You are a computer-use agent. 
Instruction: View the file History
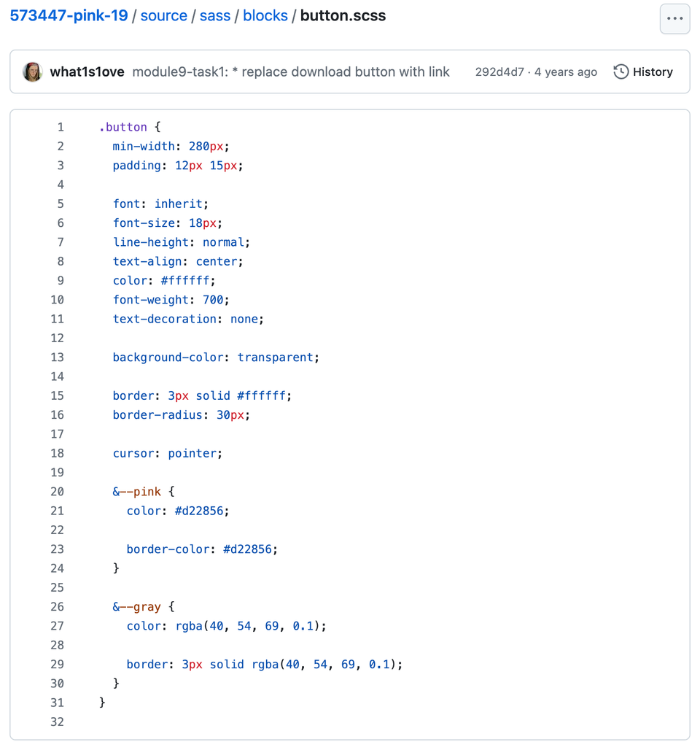[652, 71]
